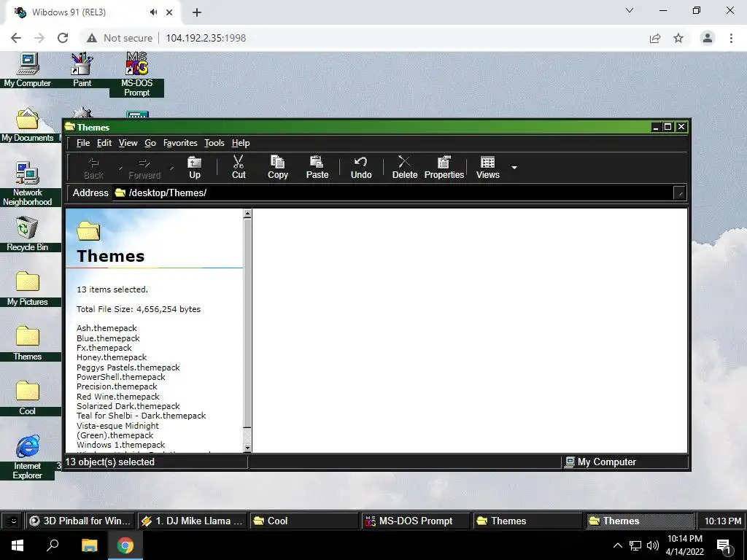Open the View menu

128,143
